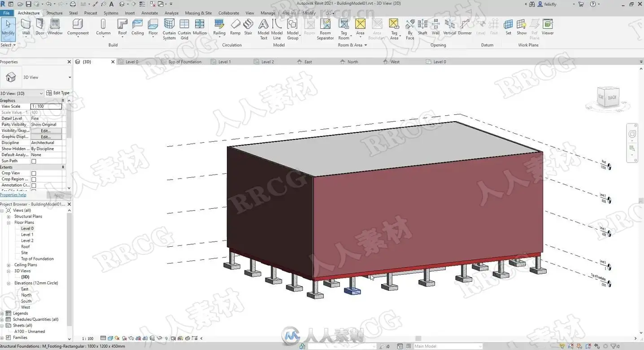Open the Model Group tool
This screenshot has height=350, width=644.
pos(293,30)
